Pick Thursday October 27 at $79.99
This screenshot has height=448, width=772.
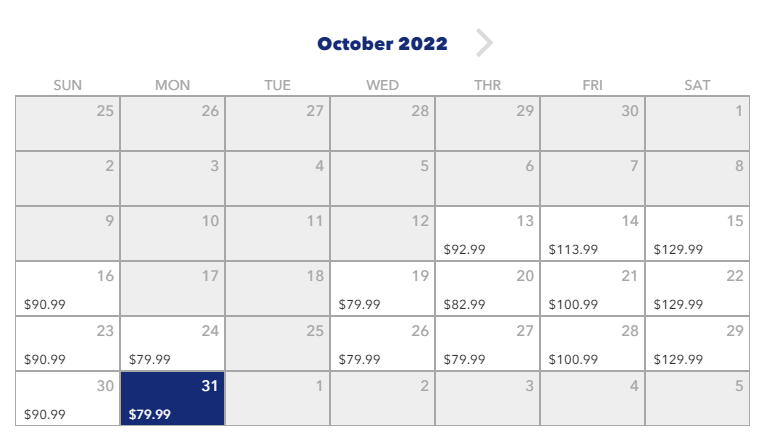click(x=487, y=344)
